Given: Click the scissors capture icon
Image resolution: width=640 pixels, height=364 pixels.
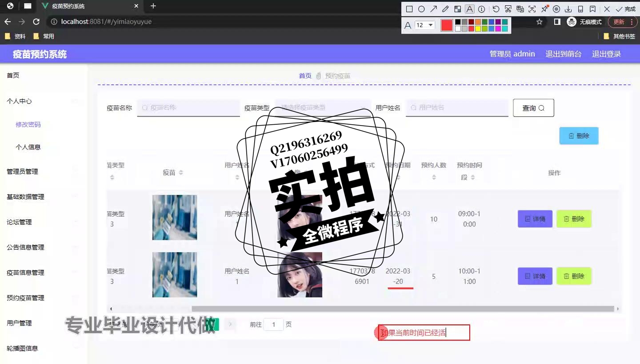Looking at the screenshot, I should click(x=508, y=9).
